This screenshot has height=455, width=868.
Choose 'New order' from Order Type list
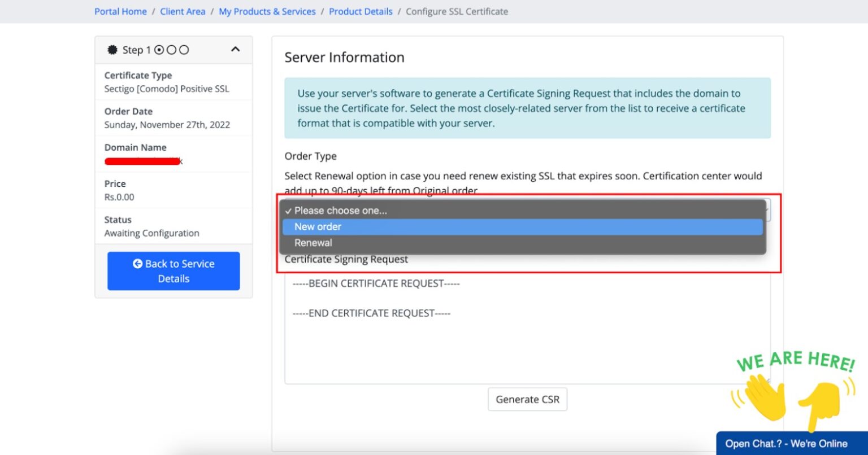coord(318,227)
